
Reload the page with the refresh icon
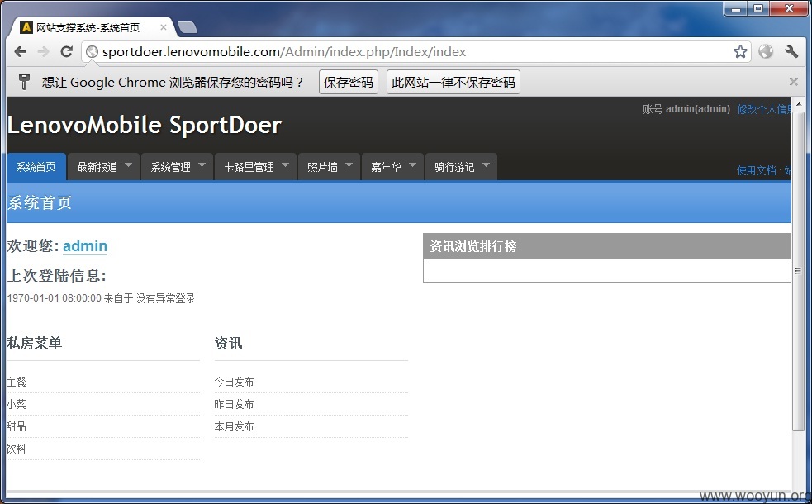pos(66,51)
